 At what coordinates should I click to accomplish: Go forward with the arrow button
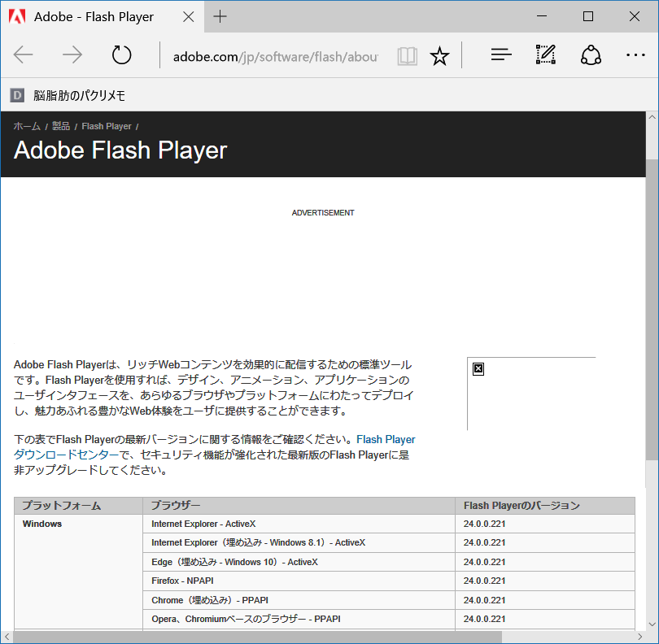tap(72, 55)
